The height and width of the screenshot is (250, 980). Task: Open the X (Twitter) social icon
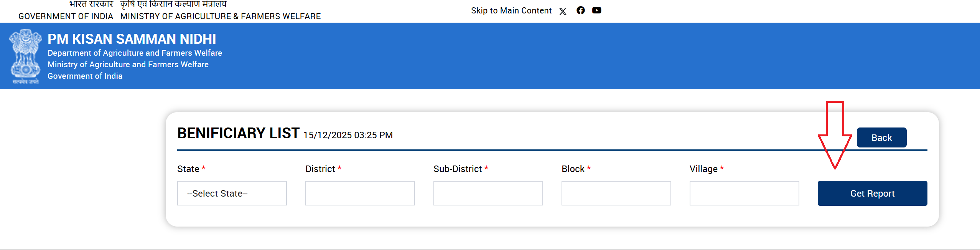[563, 11]
